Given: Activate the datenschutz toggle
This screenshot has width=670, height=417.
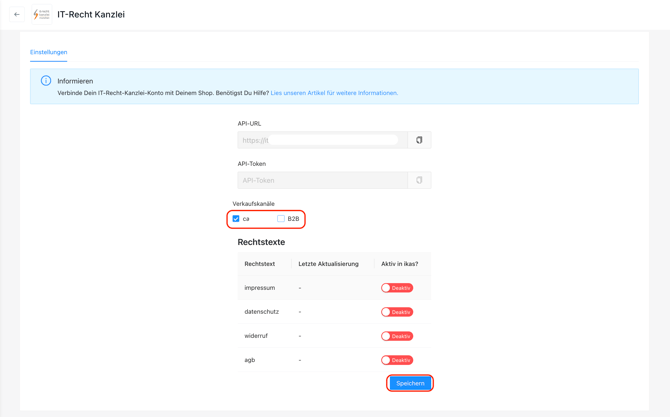Looking at the screenshot, I should coord(397,312).
